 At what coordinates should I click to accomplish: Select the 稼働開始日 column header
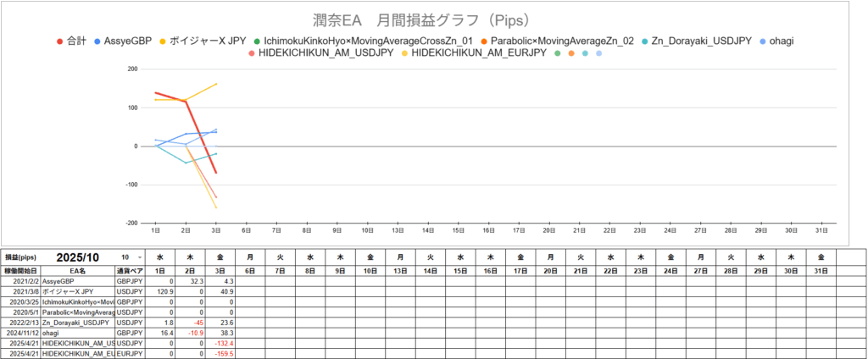pos(20,270)
